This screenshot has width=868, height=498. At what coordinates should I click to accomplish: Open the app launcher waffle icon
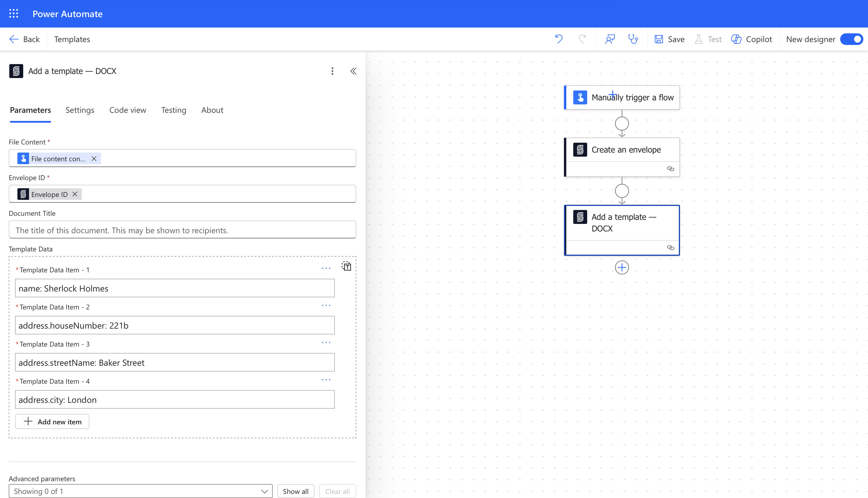14,14
